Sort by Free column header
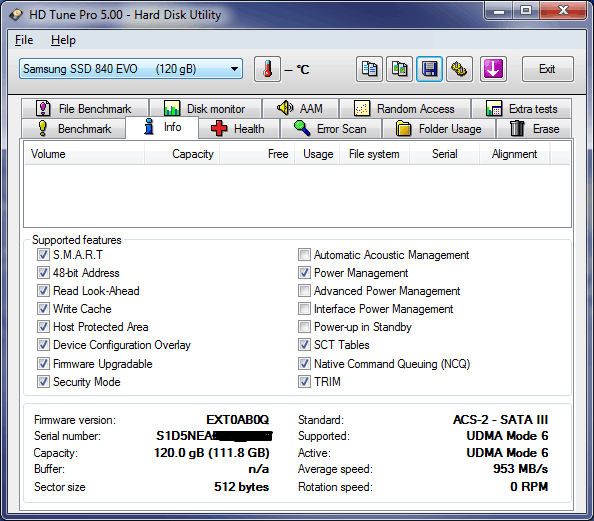 point(257,154)
